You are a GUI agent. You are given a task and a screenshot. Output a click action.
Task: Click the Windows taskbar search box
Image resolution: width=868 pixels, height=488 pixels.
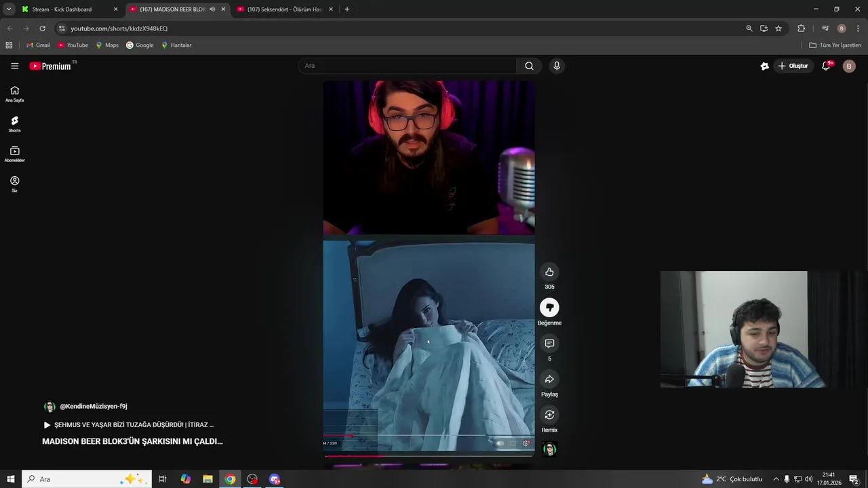click(86, 479)
